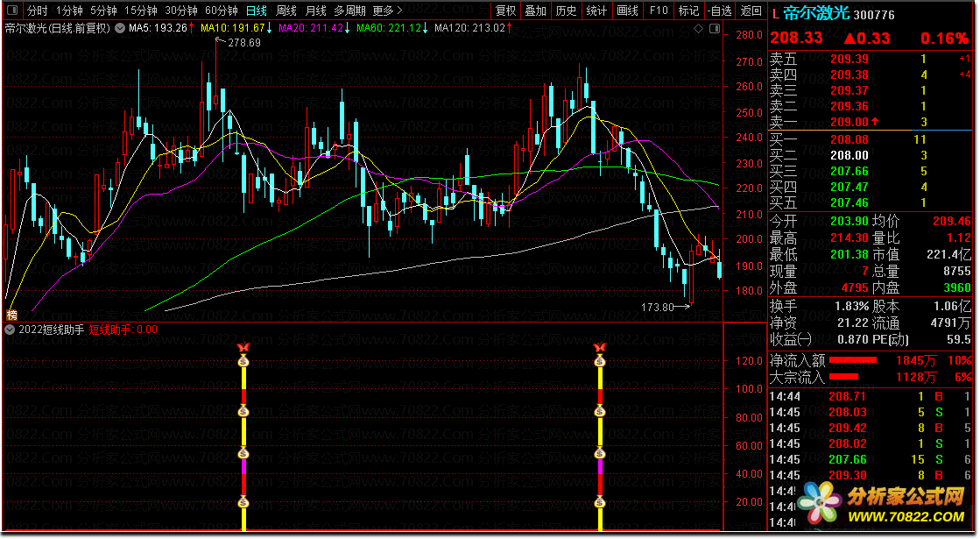980x539 pixels.
Task: Click top money bag signal on right bar
Action: click(x=600, y=361)
